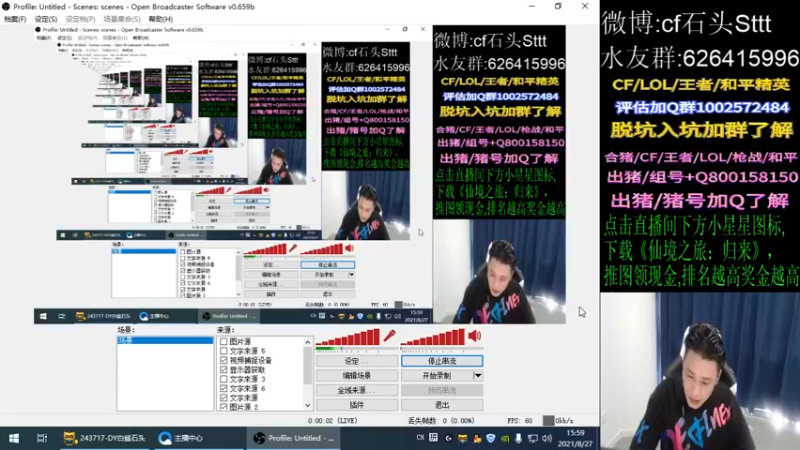The image size is (800, 450).
Task: Uncheck the 显示器获取 source
Action: click(x=223, y=369)
